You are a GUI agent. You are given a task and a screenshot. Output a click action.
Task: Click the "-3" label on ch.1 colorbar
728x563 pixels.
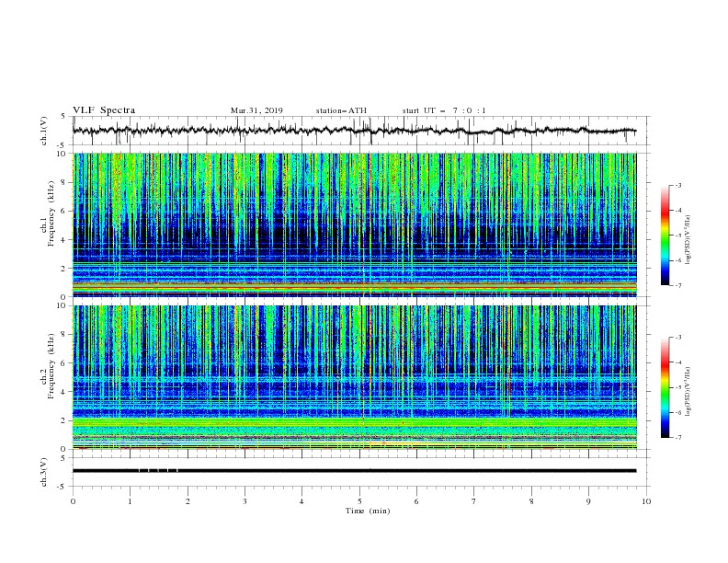click(x=677, y=185)
